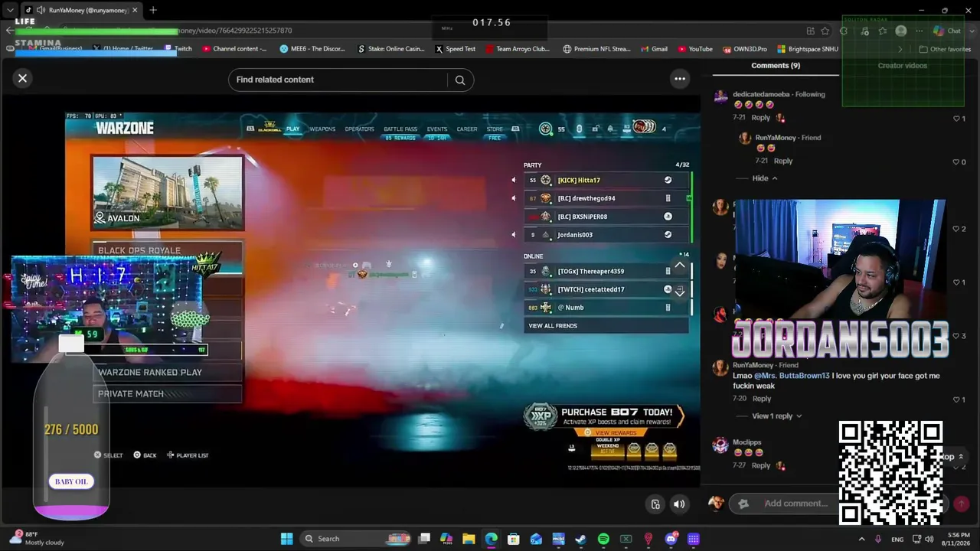
Task: Open the Brightspace SNHU bookmark
Action: click(x=808, y=49)
